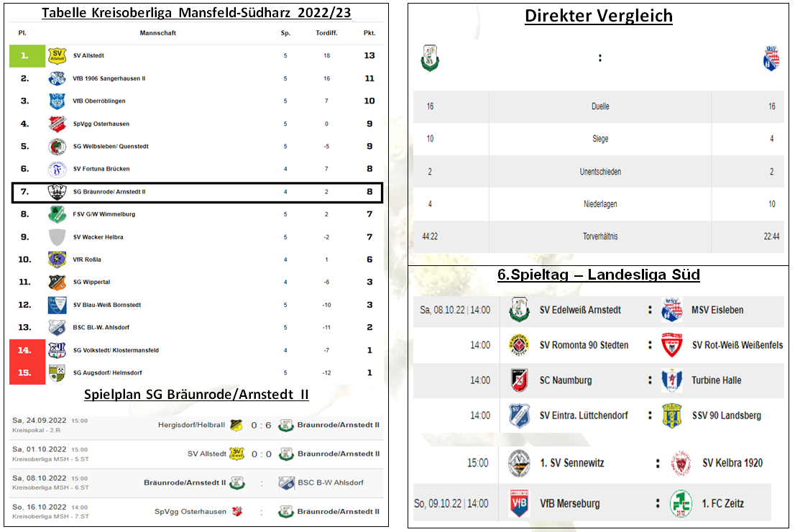Select the SV Romonta 90 Stedten crest

point(519,345)
